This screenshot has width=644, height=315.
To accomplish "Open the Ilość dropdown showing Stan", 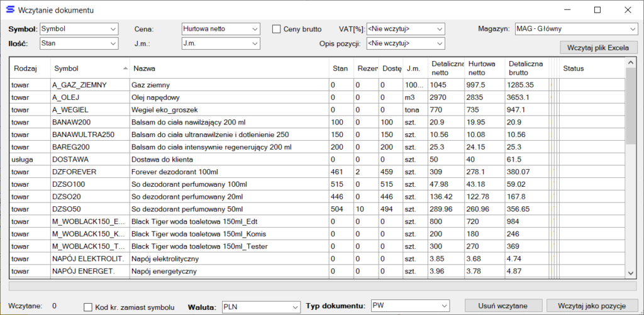I will pyautogui.click(x=79, y=43).
